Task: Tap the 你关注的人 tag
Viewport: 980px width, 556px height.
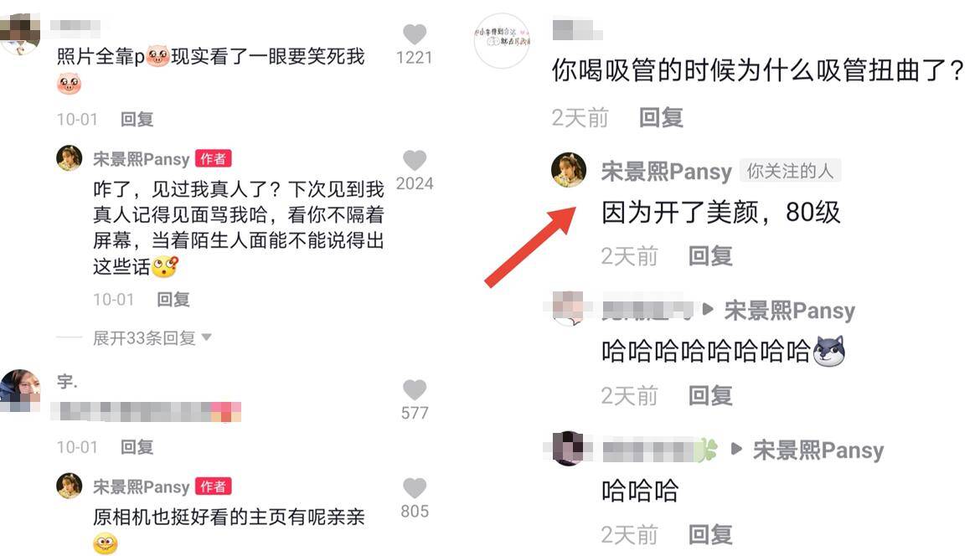Action: (790, 171)
